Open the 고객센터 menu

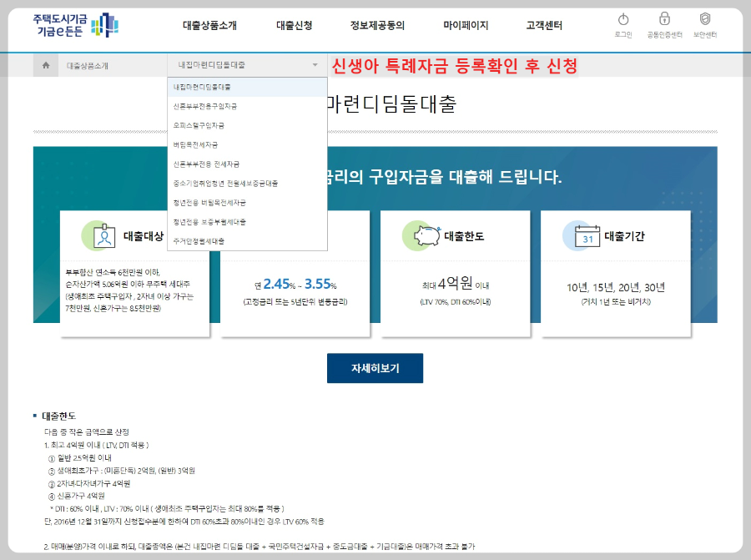point(543,25)
